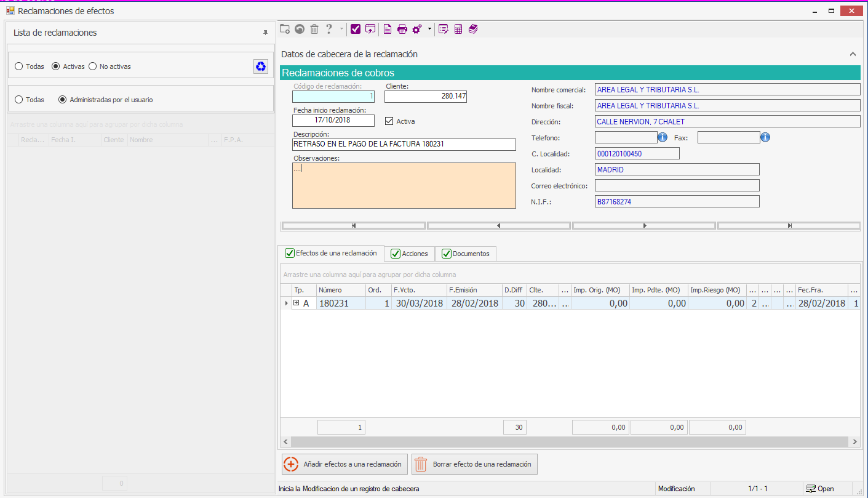Click the info icon beside the Telefono field
Image resolution: width=868 pixels, height=498 pixels.
tap(663, 137)
